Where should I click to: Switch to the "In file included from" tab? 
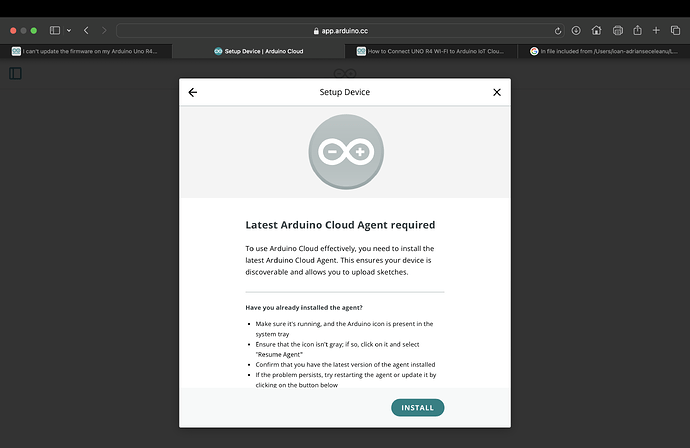[604, 51]
